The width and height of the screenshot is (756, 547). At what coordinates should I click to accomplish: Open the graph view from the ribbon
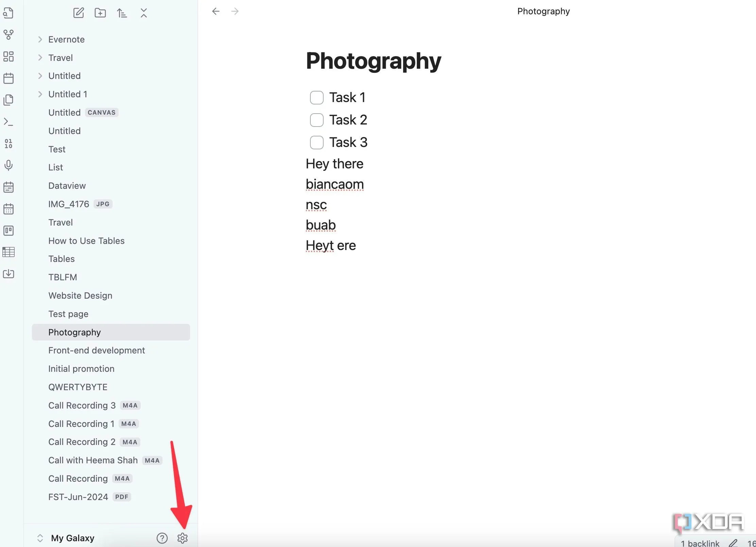click(8, 34)
